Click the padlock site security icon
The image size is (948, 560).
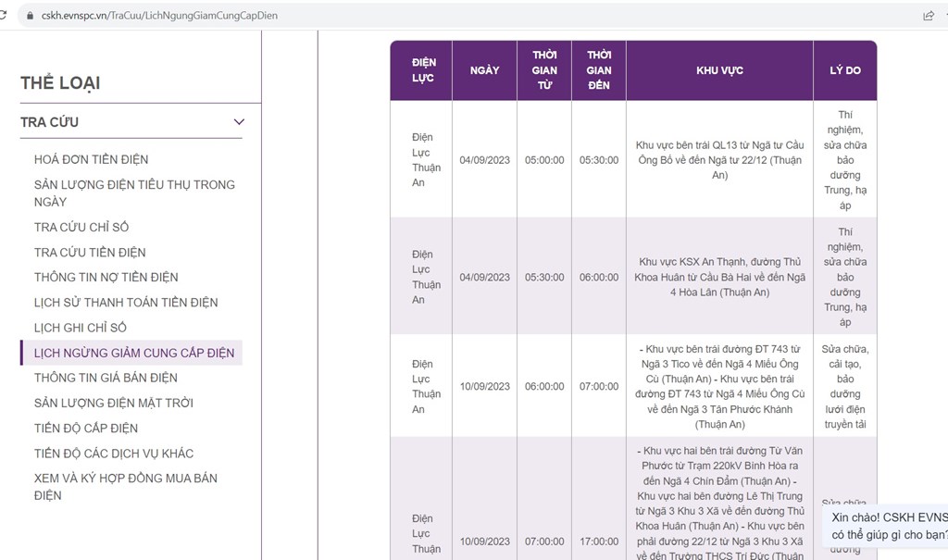click(x=30, y=16)
